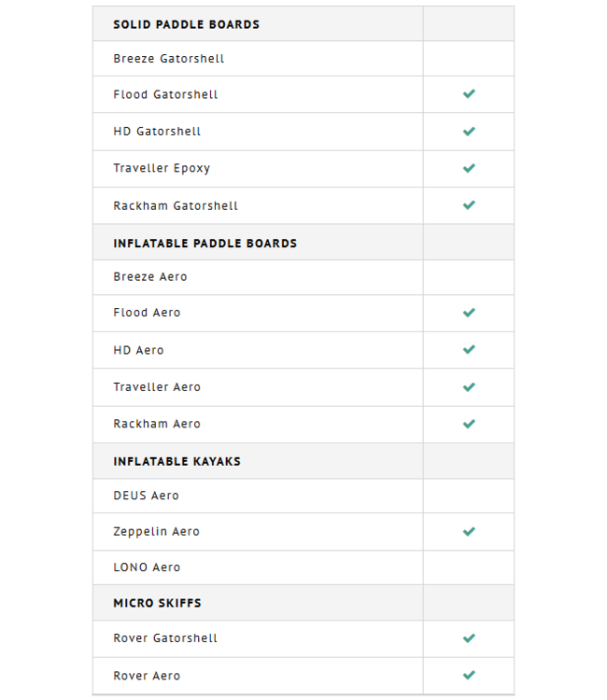Click the Inflatable Kayaks section heading

pos(178,461)
